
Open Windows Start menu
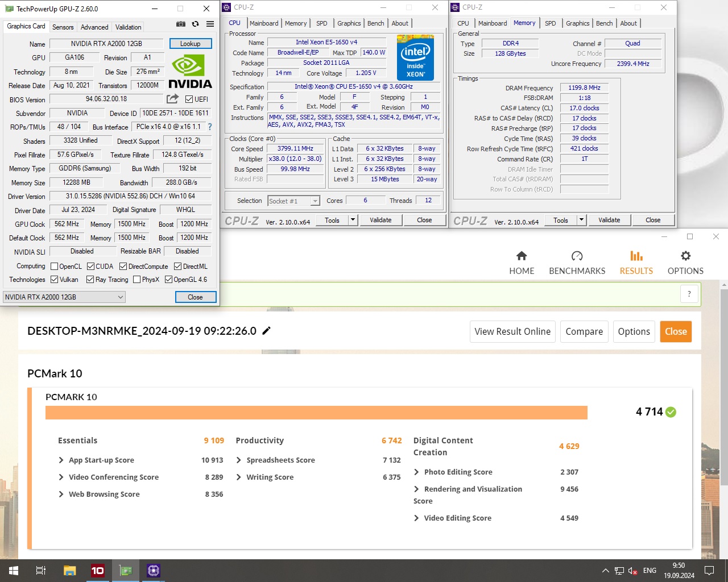click(x=14, y=571)
